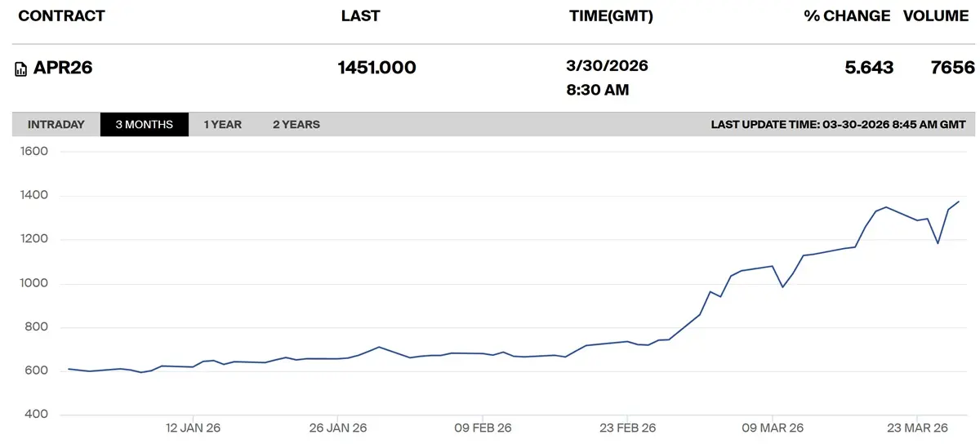Click the LAST column header

point(360,16)
